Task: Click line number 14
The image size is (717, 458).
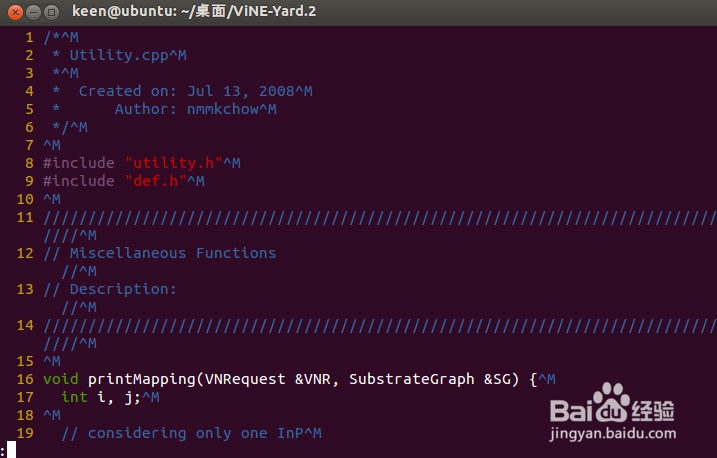Action: click(25, 325)
